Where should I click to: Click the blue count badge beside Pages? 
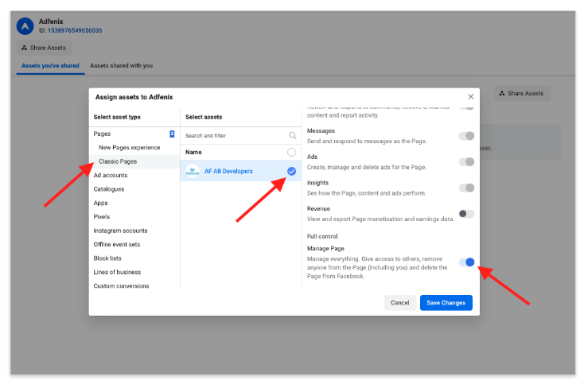[172, 134]
